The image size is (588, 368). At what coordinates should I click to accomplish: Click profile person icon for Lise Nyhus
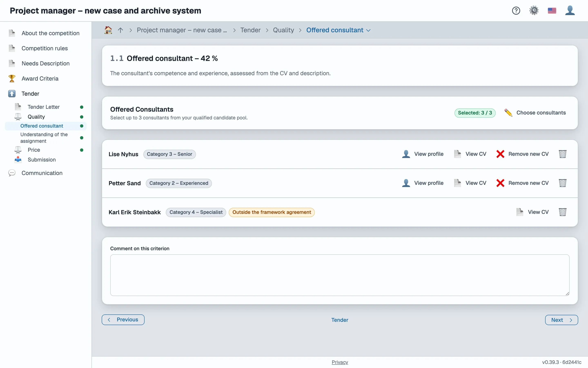406,154
